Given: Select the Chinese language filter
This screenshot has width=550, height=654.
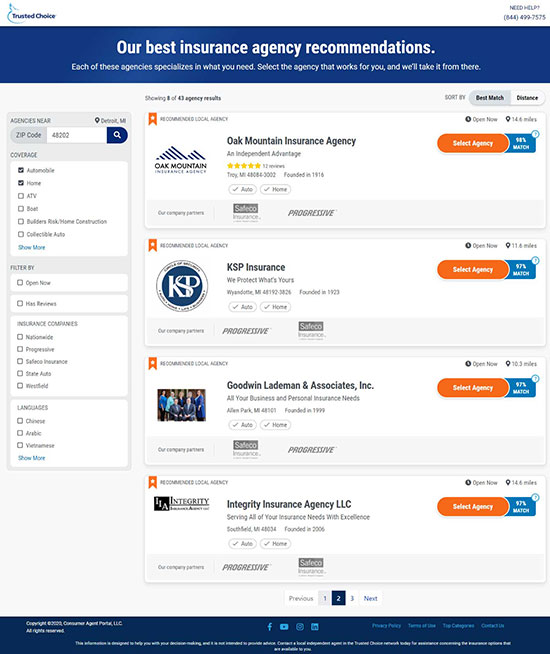Looking at the screenshot, I should pos(20,421).
